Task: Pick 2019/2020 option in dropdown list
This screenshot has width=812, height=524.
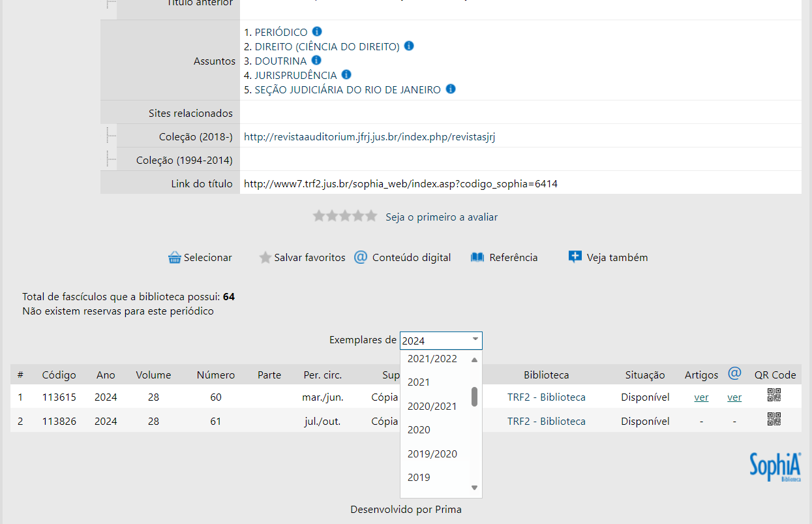Action: click(x=432, y=454)
